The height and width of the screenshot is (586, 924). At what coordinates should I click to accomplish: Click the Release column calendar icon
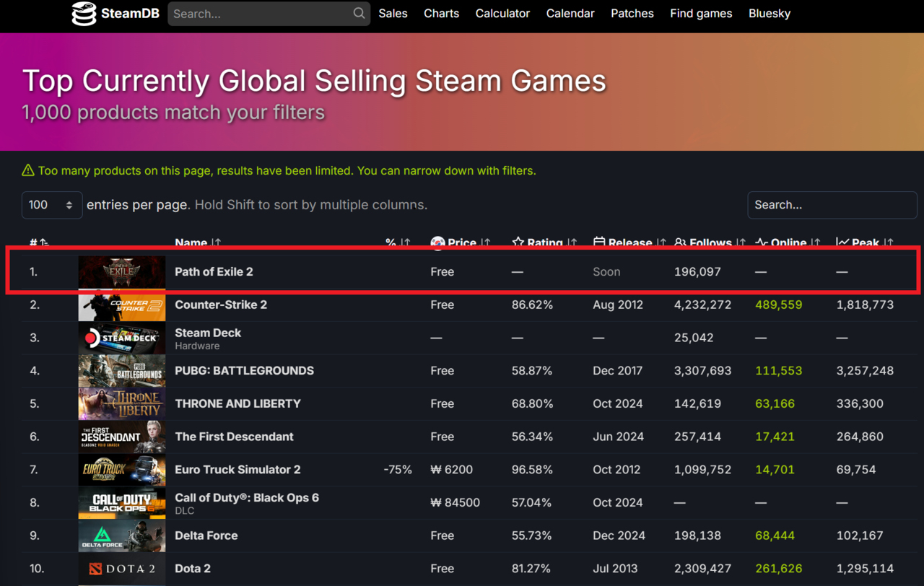[x=599, y=243]
